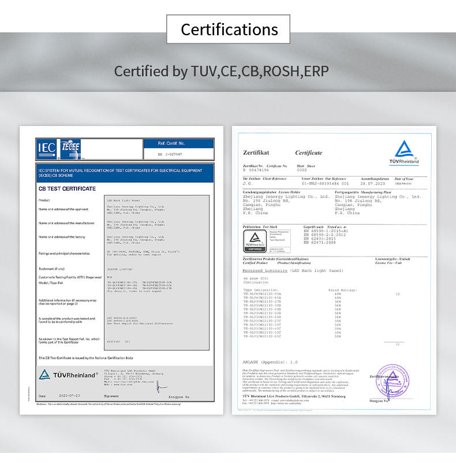Viewport: 456px width, 476px height.
Task: Click the TÜVRheinland logo at bottom of CB certificate
Action: click(69, 375)
